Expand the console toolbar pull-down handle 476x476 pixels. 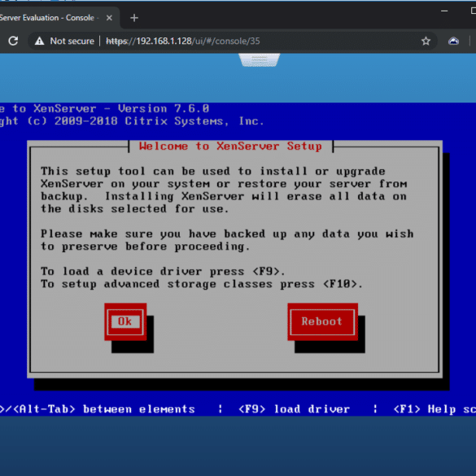(259, 59)
